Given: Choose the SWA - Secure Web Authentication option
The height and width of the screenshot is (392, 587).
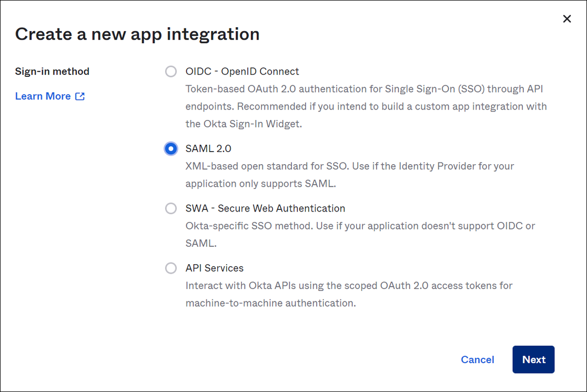Looking at the screenshot, I should [170, 208].
